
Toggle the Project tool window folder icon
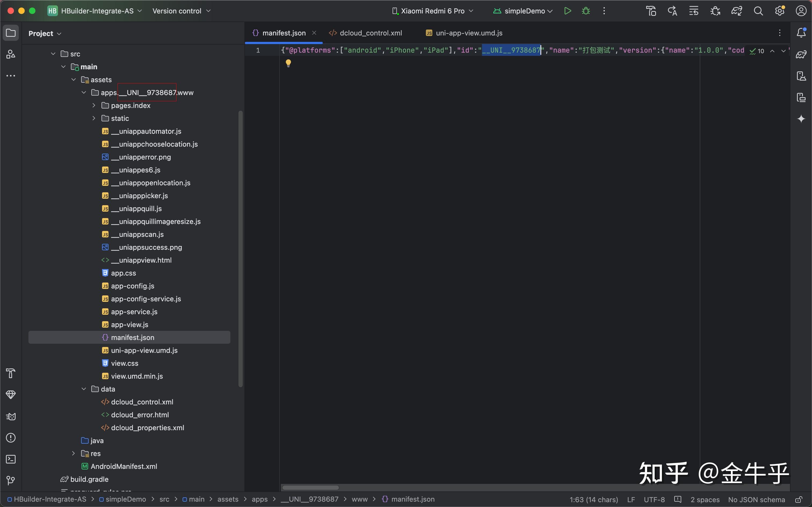point(11,33)
